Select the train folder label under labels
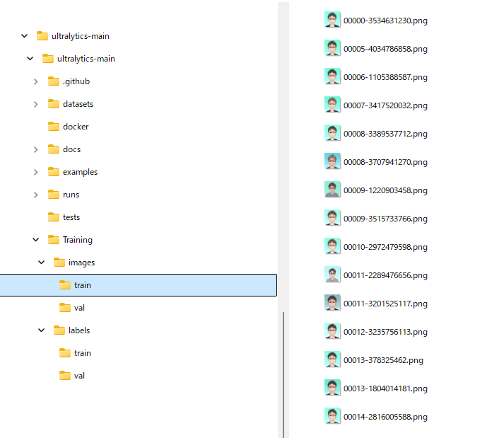The image size is (504, 438). click(x=83, y=353)
